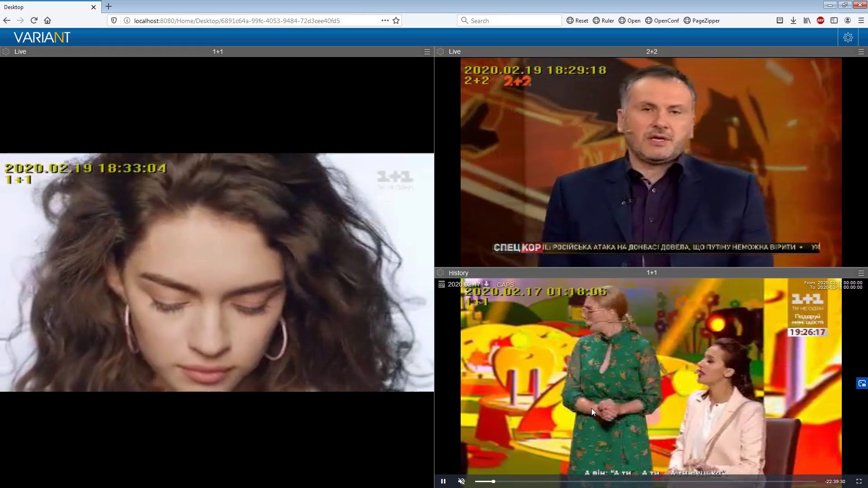Image resolution: width=868 pixels, height=488 pixels.
Task: Open History panel hamburger menu
Action: [861, 273]
